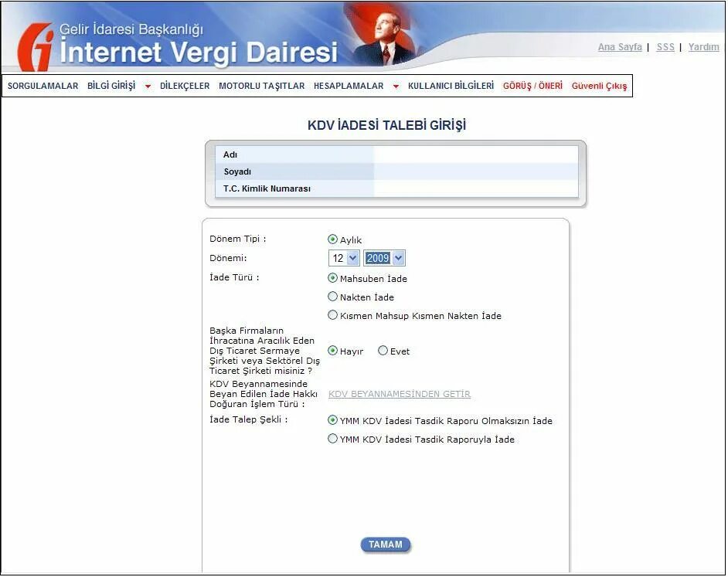Click the Soyadı input field
Viewport: 728px width, 577px height.
click(x=473, y=171)
